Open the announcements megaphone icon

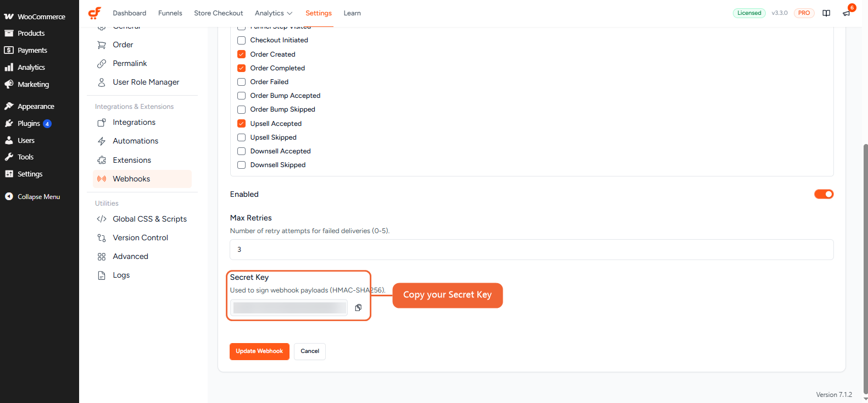(x=846, y=13)
